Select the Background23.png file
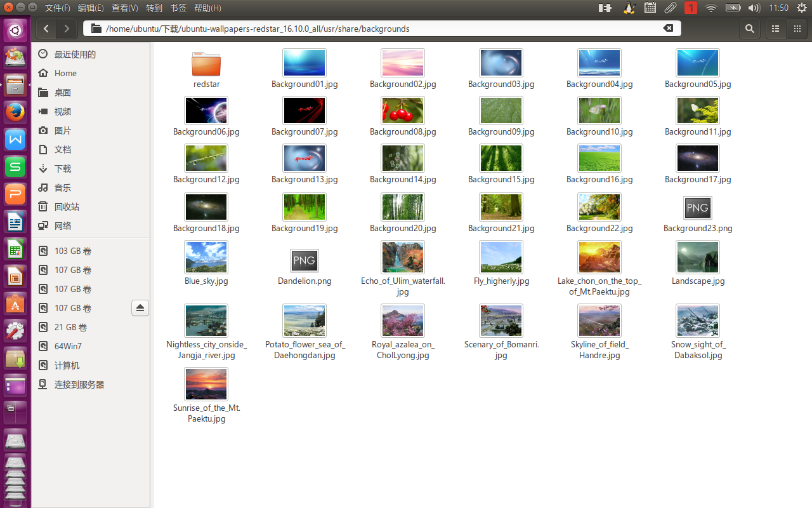The width and height of the screenshot is (812, 508). (x=698, y=208)
